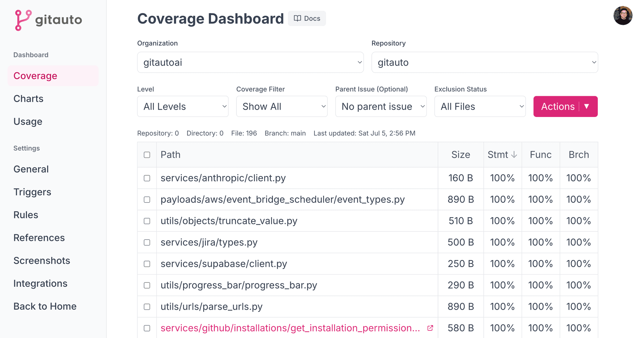
Task: Sort table by Brch column header
Action: tap(579, 154)
